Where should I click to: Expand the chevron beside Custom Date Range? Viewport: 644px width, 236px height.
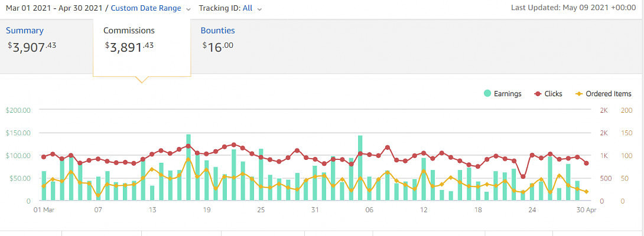coord(188,9)
